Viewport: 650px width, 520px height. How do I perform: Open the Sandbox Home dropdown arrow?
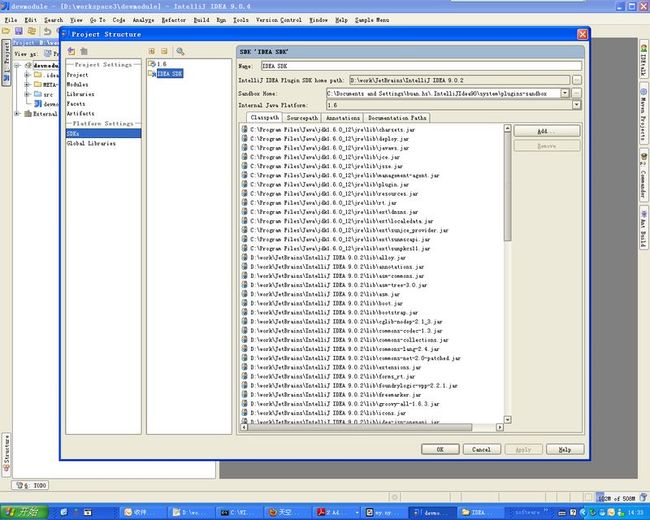565,93
